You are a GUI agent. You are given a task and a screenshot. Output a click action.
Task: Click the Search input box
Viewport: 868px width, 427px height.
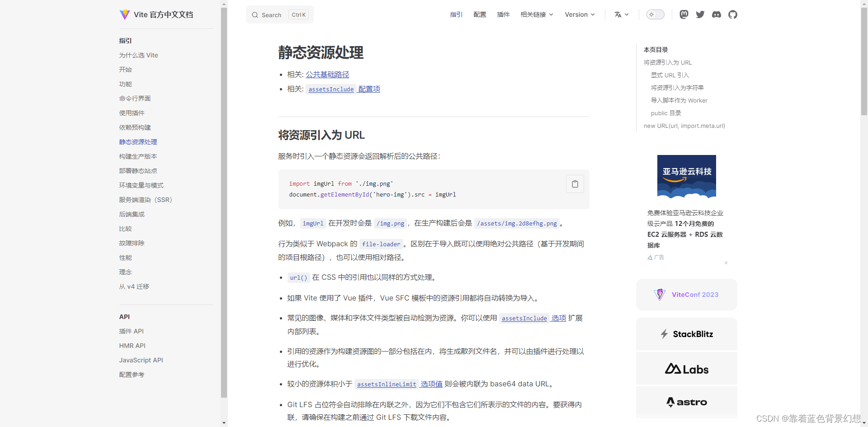click(x=280, y=15)
